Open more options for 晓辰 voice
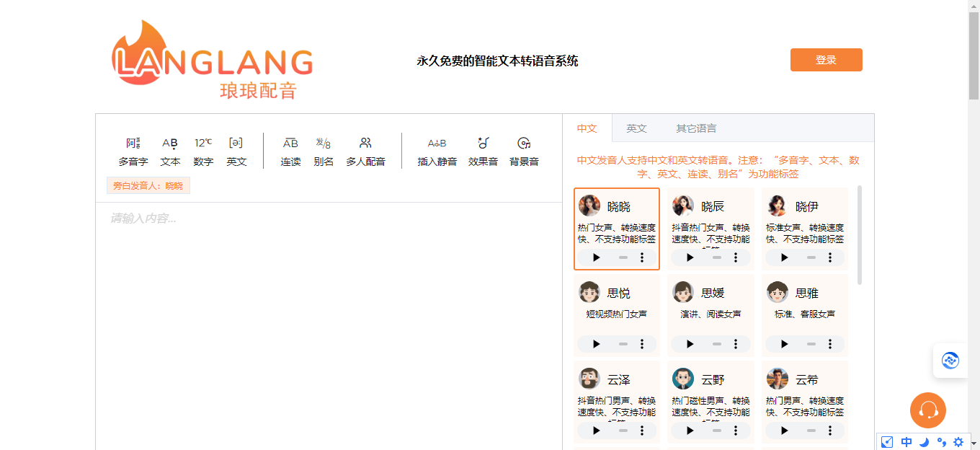The height and width of the screenshot is (450, 980). pos(736,257)
